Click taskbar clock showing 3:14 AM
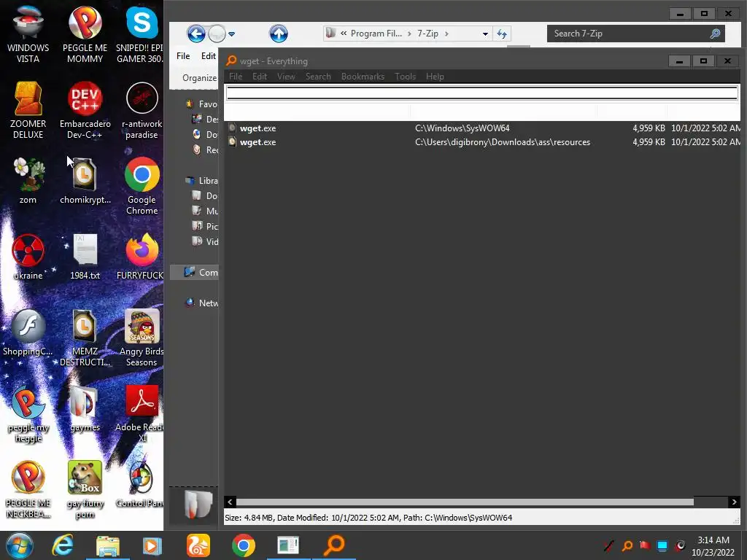 [x=713, y=546]
